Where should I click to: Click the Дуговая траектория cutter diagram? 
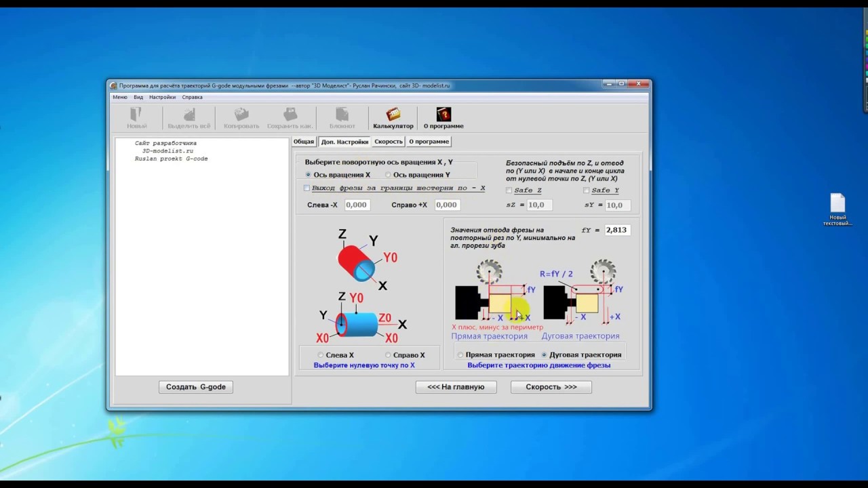(583, 292)
